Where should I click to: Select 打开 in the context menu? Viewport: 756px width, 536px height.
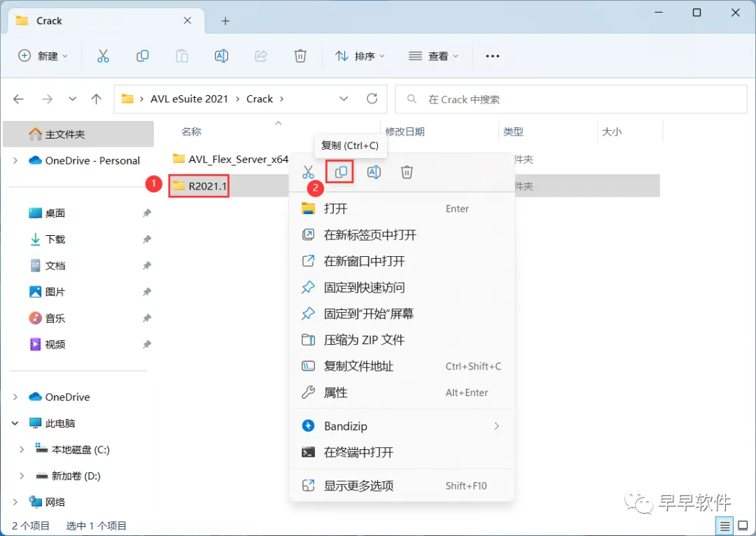[401, 209]
